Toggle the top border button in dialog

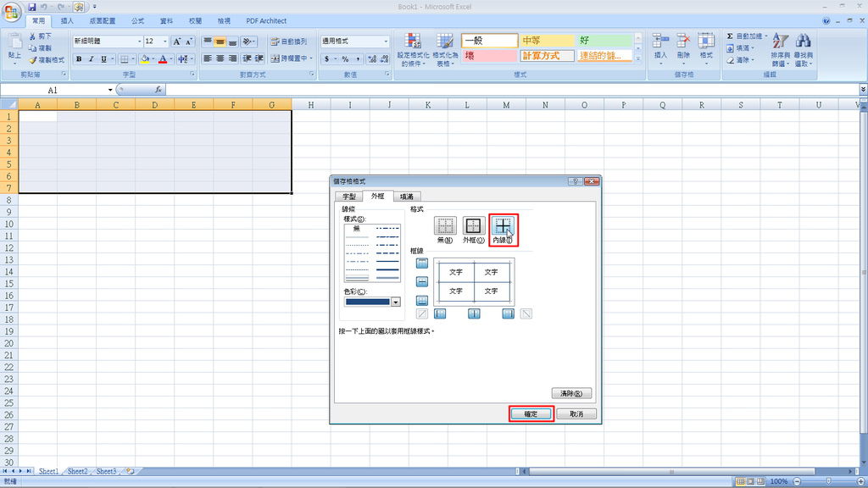pyautogui.click(x=422, y=263)
